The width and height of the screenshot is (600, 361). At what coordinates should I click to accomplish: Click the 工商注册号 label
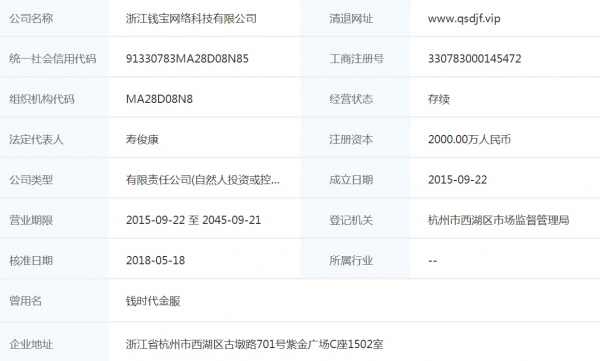pyautogui.click(x=356, y=59)
